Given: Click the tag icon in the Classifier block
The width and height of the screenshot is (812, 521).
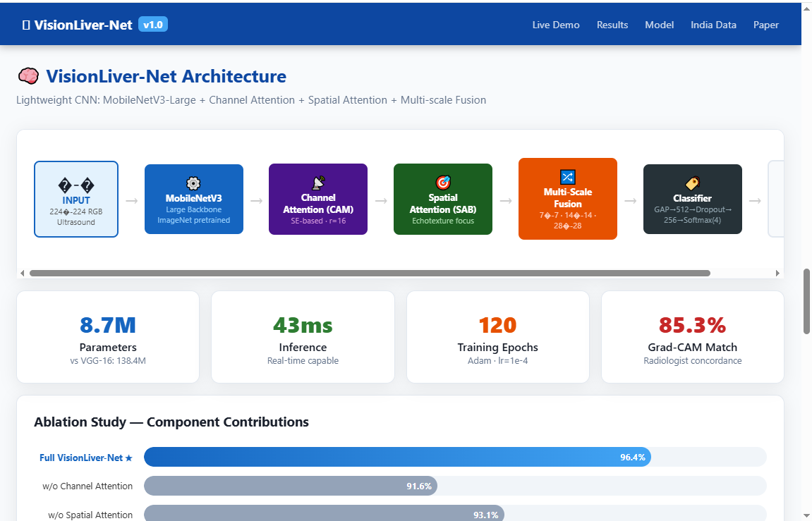Looking at the screenshot, I should (x=692, y=183).
